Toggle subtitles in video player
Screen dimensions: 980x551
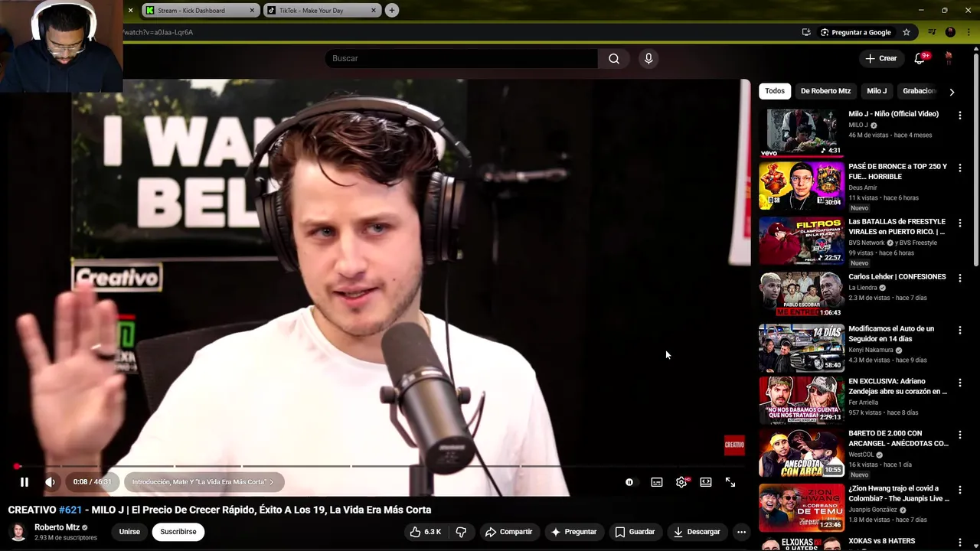click(x=657, y=482)
